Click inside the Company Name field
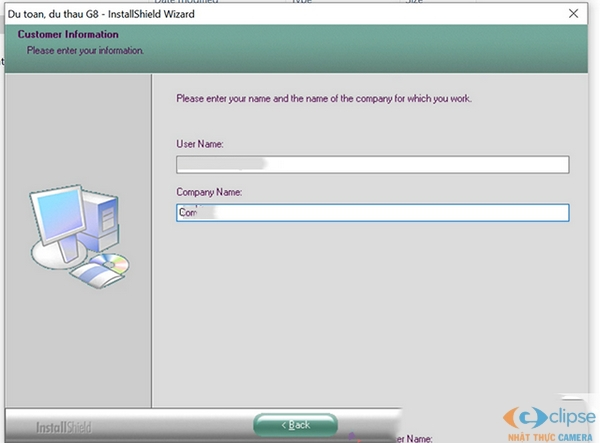This screenshot has width=600, height=443. pos(400,212)
